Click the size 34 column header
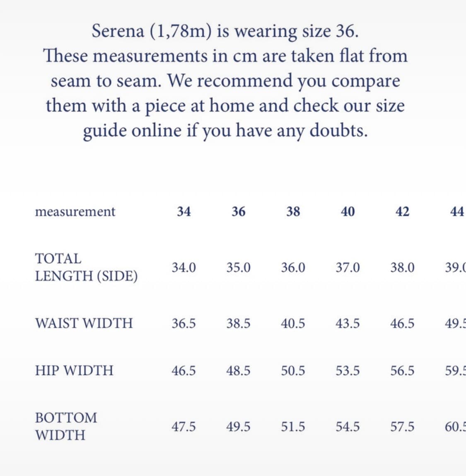The width and height of the screenshot is (466, 476). [184, 211]
